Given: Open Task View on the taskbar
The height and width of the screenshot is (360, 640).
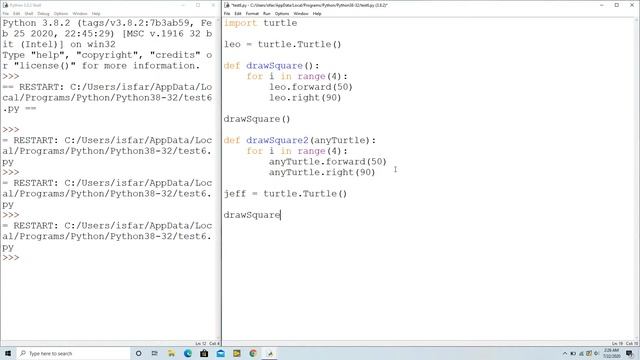Looking at the screenshot, I should pos(155,353).
